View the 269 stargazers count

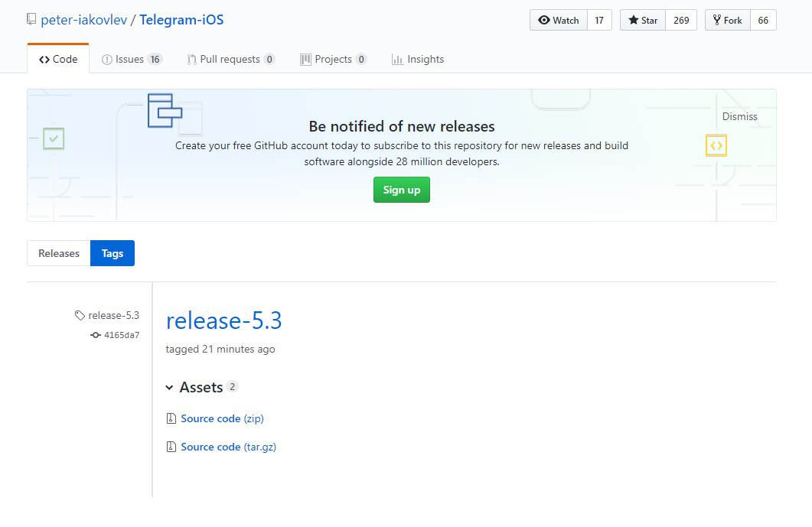[681, 20]
